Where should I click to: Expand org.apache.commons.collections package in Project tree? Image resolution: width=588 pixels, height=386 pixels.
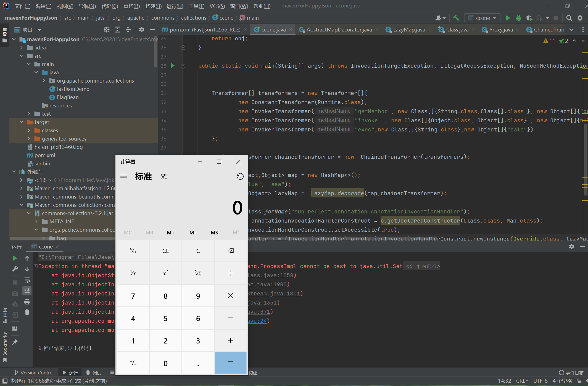(x=44, y=81)
